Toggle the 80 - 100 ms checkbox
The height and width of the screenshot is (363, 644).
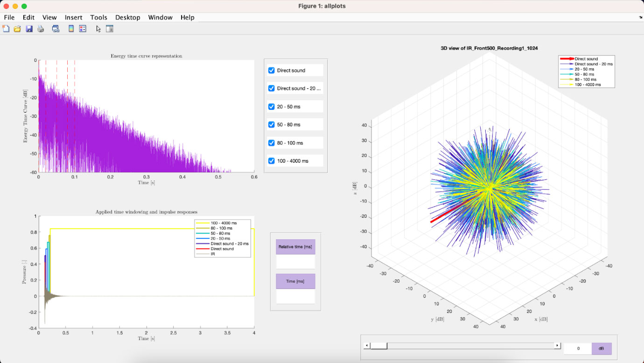[x=272, y=143]
